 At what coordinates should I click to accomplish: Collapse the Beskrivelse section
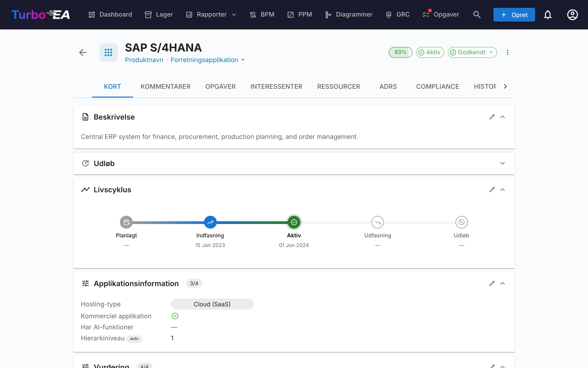coord(503,117)
